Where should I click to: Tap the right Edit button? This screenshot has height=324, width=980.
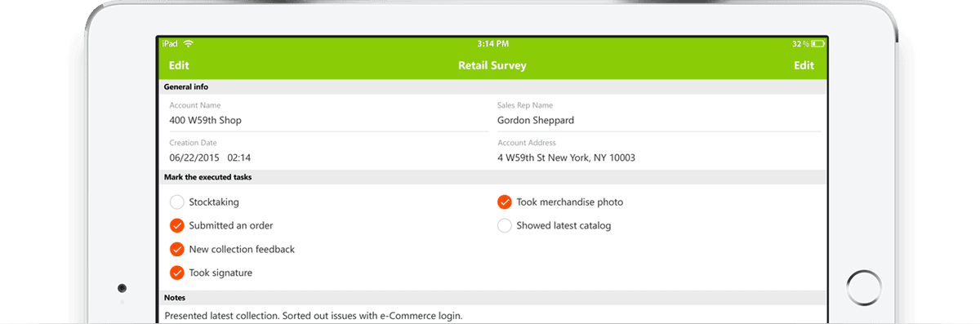[x=804, y=65]
